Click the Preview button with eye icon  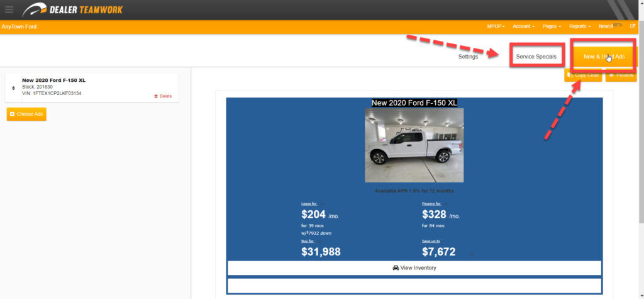point(621,75)
